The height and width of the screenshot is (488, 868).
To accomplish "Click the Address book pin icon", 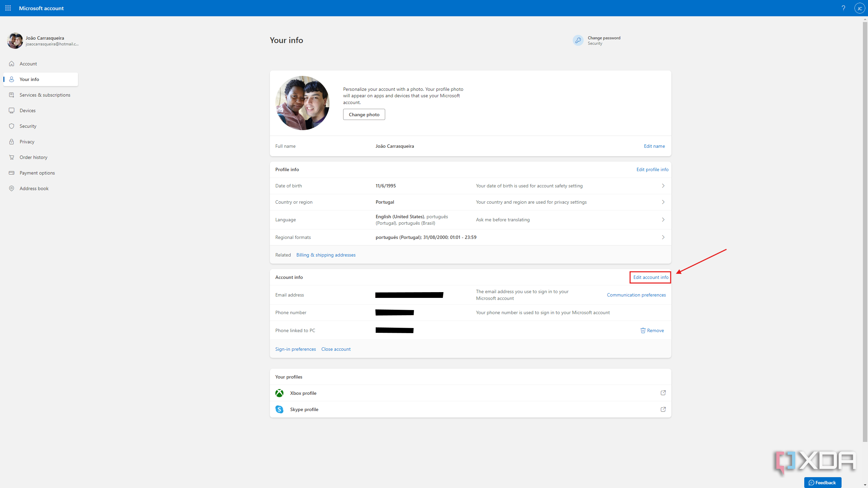I will click(12, 188).
